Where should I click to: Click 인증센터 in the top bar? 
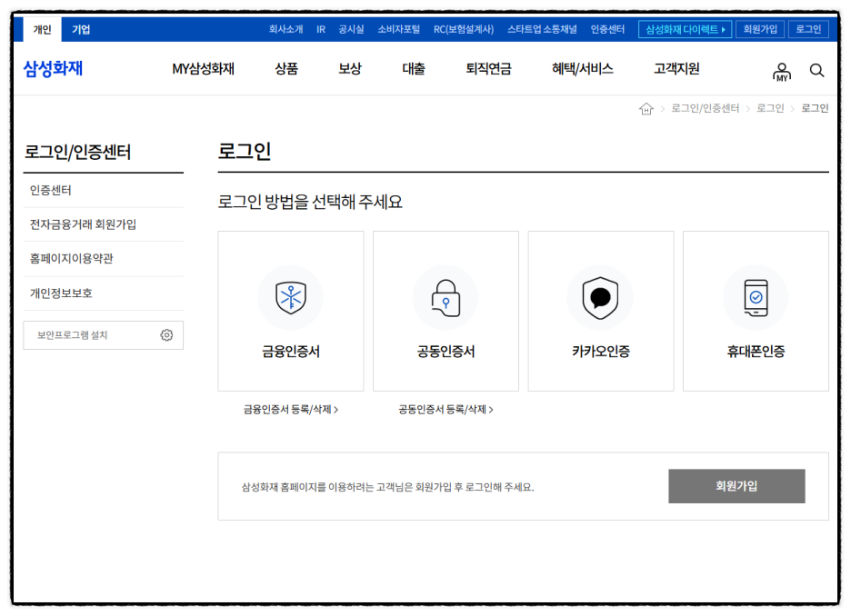607,29
